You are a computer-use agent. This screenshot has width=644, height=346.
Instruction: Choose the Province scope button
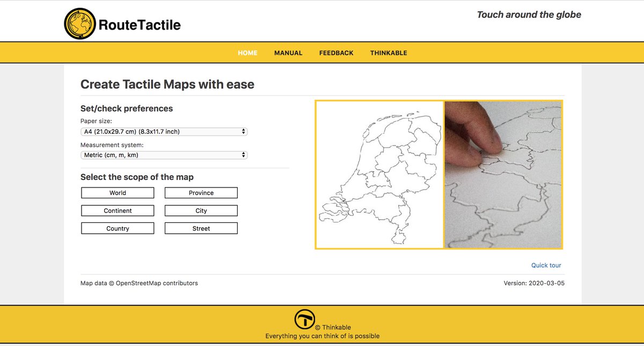click(x=201, y=193)
